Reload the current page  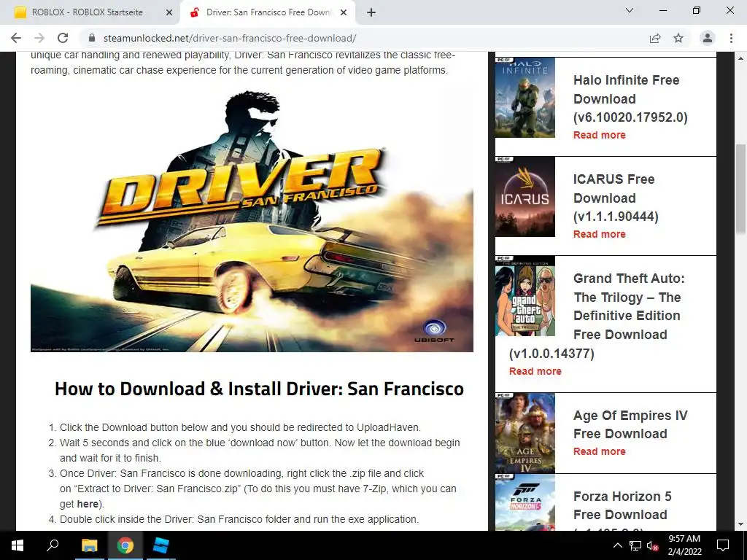pos(63,38)
